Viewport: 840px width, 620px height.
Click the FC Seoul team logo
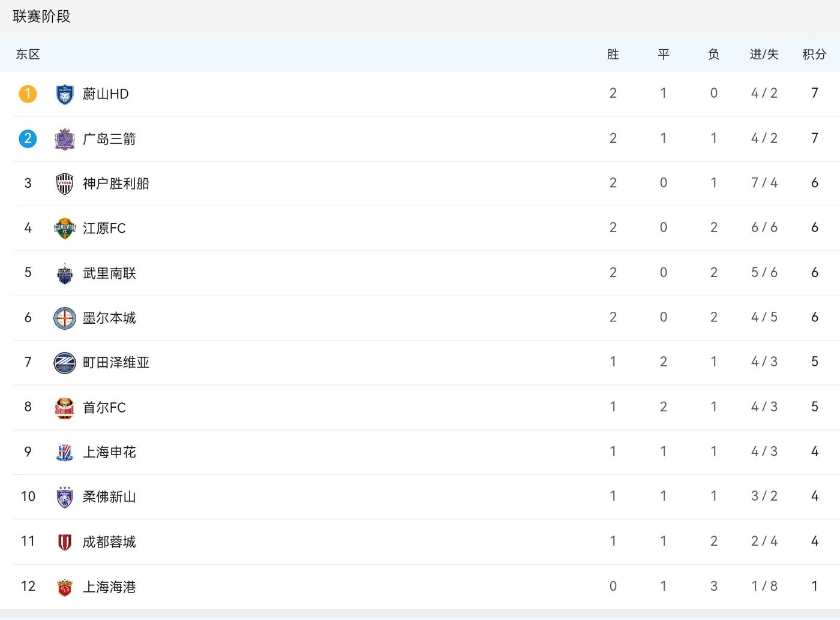coord(64,408)
